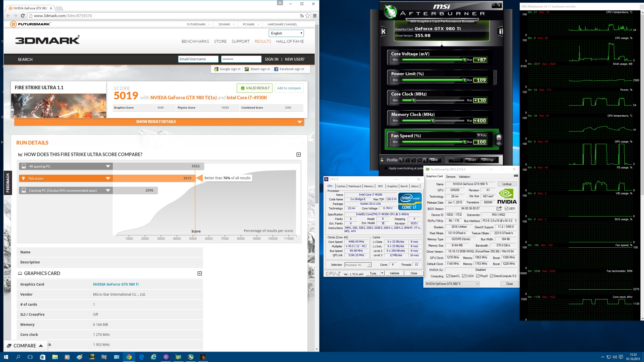Click the Bus Interface question mark
The width and height of the screenshot is (644, 362).
point(515,221)
